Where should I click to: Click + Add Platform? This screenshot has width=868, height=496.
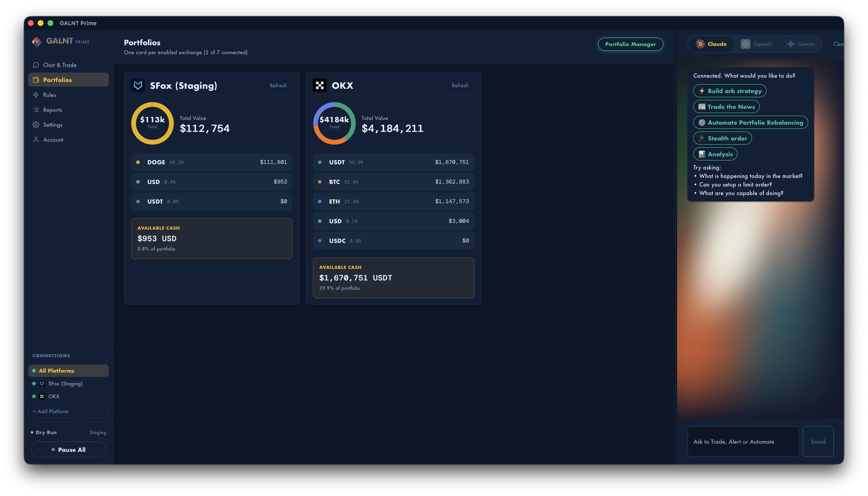click(69, 411)
